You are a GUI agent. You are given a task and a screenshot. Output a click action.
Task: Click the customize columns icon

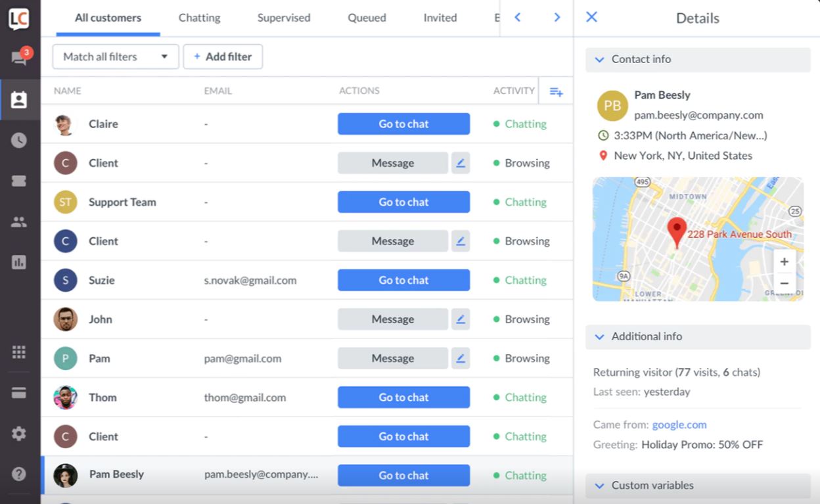click(x=556, y=92)
